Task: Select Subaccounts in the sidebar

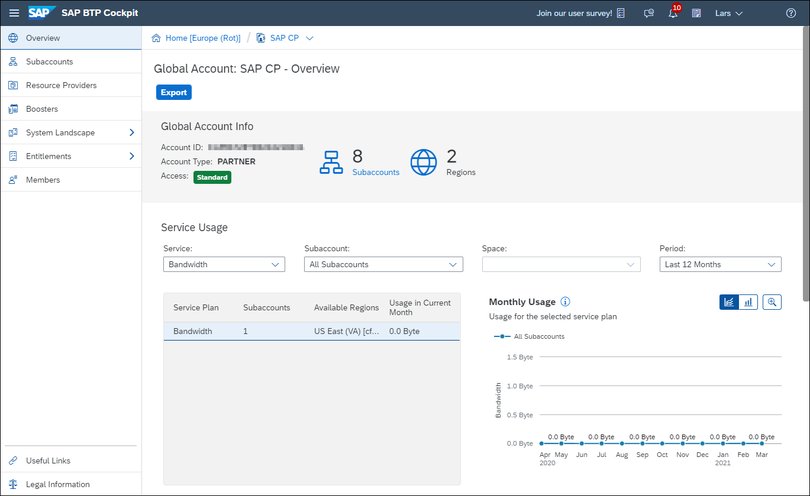Action: pyautogui.click(x=71, y=61)
